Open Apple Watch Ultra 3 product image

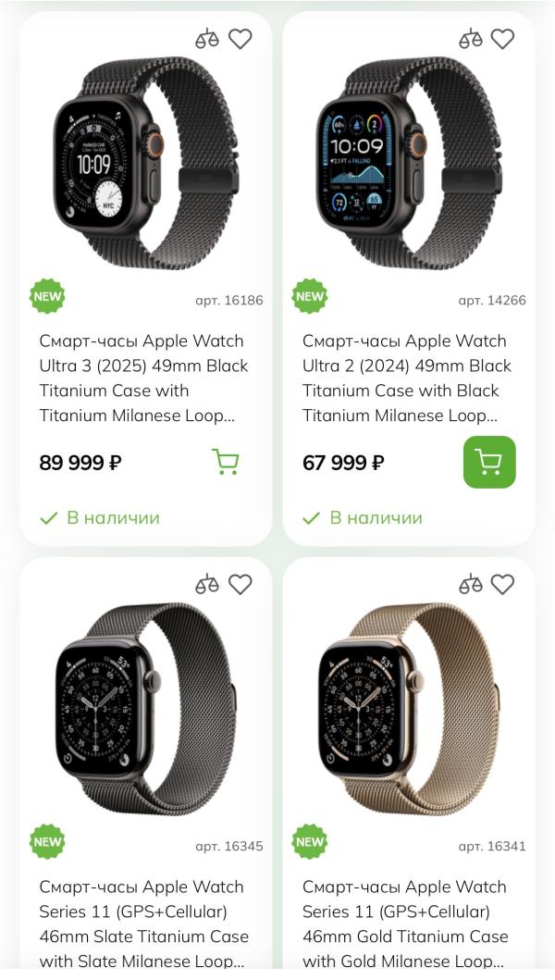coord(146,165)
